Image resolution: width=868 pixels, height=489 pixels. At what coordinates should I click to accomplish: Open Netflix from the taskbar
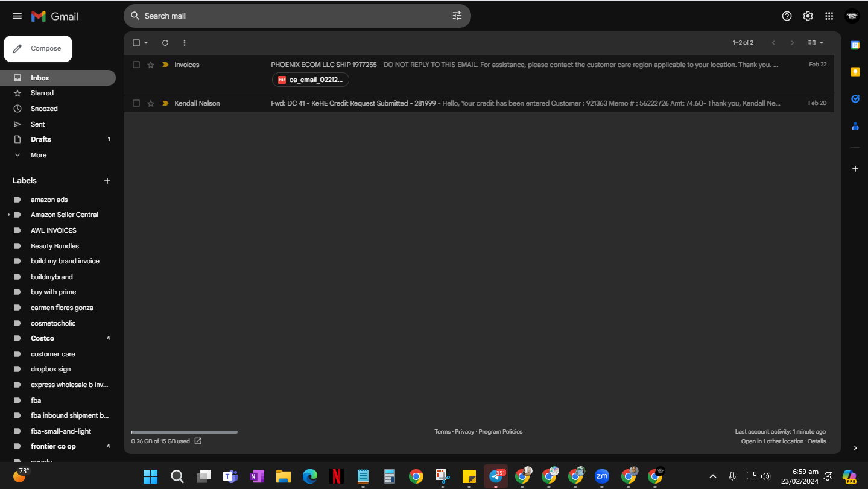pos(337,476)
